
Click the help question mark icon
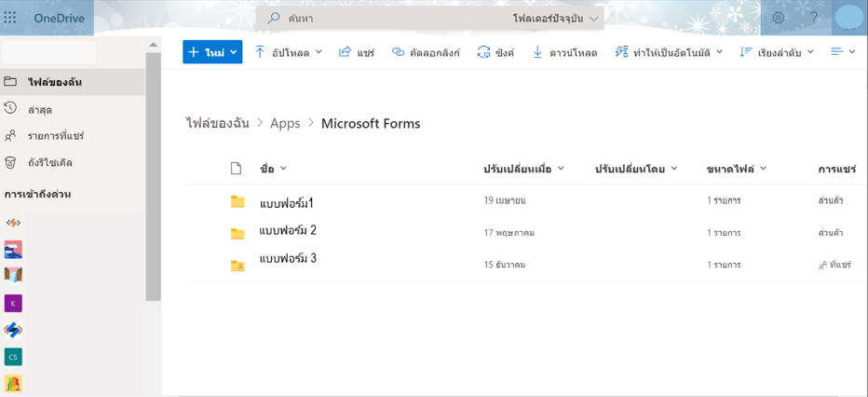point(813,18)
